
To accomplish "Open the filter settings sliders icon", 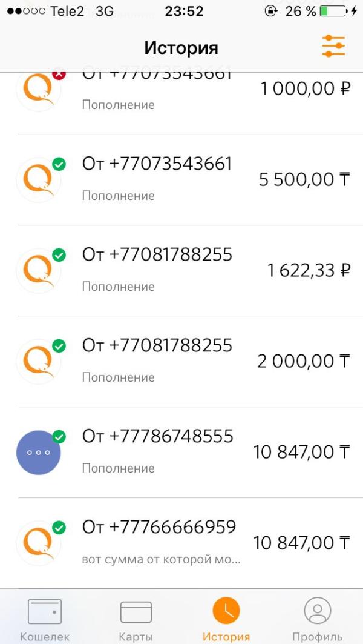I will click(333, 46).
